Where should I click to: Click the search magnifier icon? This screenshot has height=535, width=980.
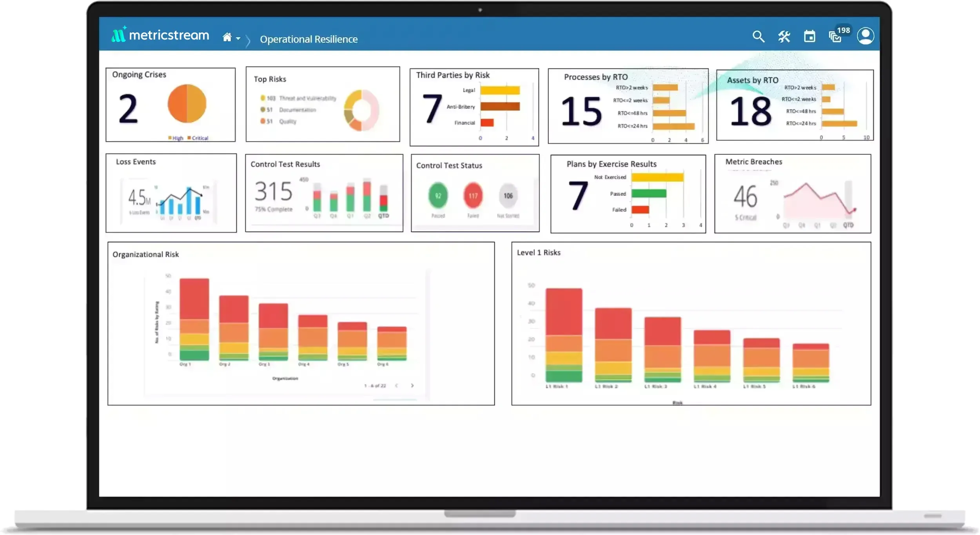click(758, 36)
